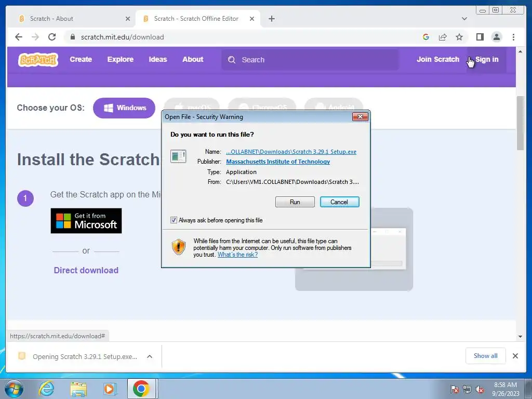The height and width of the screenshot is (399, 532).
Task: Open Chrome three-dot menu
Action: click(513, 37)
